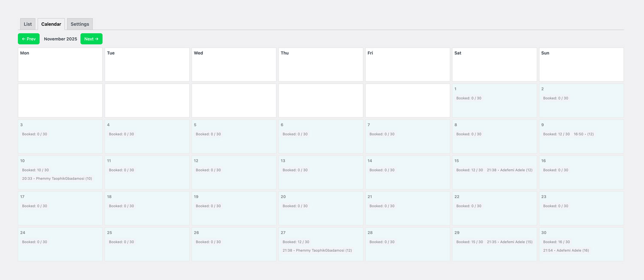Switch to the List tab
The height and width of the screenshot is (280, 644).
[27, 24]
